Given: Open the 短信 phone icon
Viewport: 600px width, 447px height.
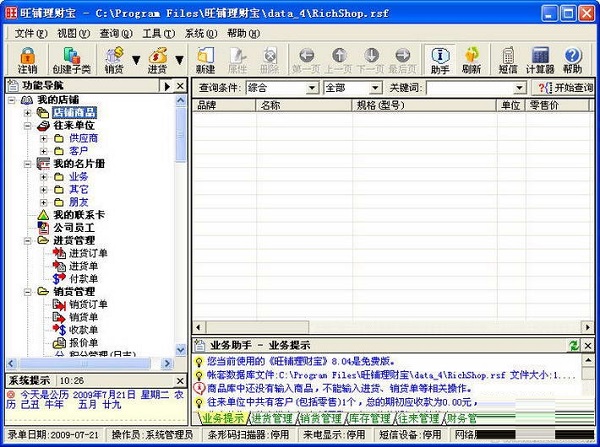Looking at the screenshot, I should pyautogui.click(x=508, y=60).
